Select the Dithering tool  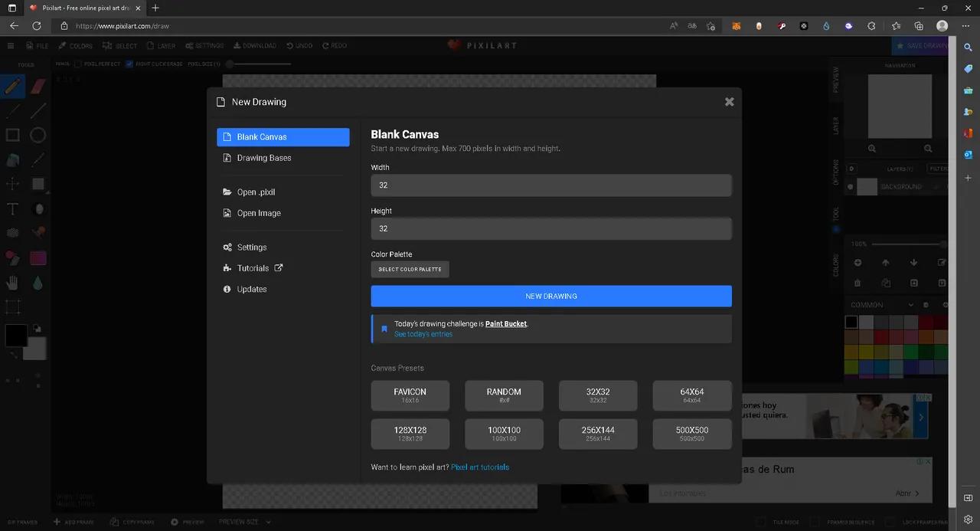click(x=12, y=233)
